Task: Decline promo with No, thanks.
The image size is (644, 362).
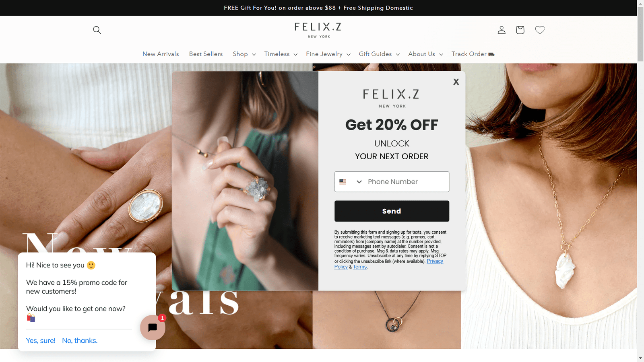Action: point(80,340)
